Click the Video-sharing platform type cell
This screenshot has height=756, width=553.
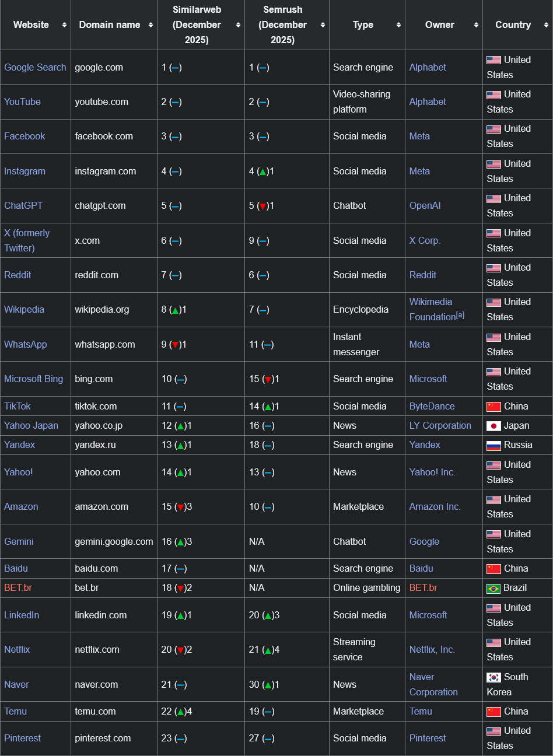click(x=367, y=101)
